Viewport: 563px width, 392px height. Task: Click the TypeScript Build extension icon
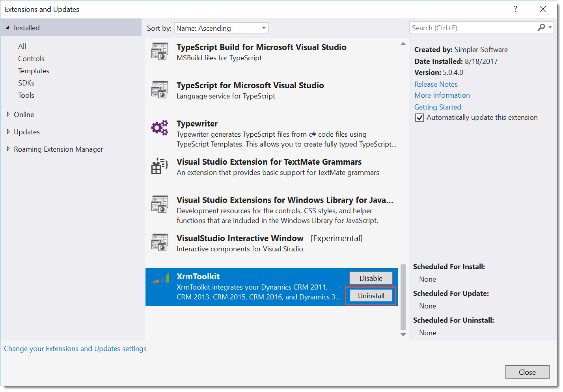coord(159,51)
